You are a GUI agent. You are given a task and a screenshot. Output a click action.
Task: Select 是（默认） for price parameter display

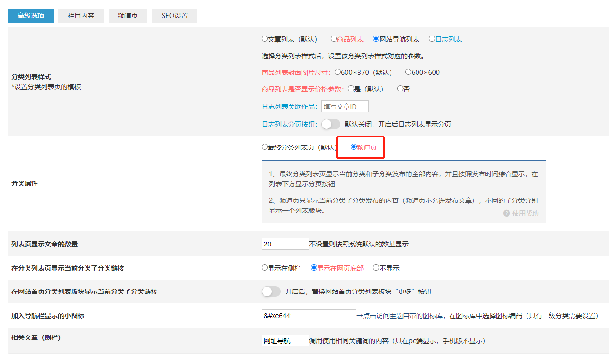[351, 88]
